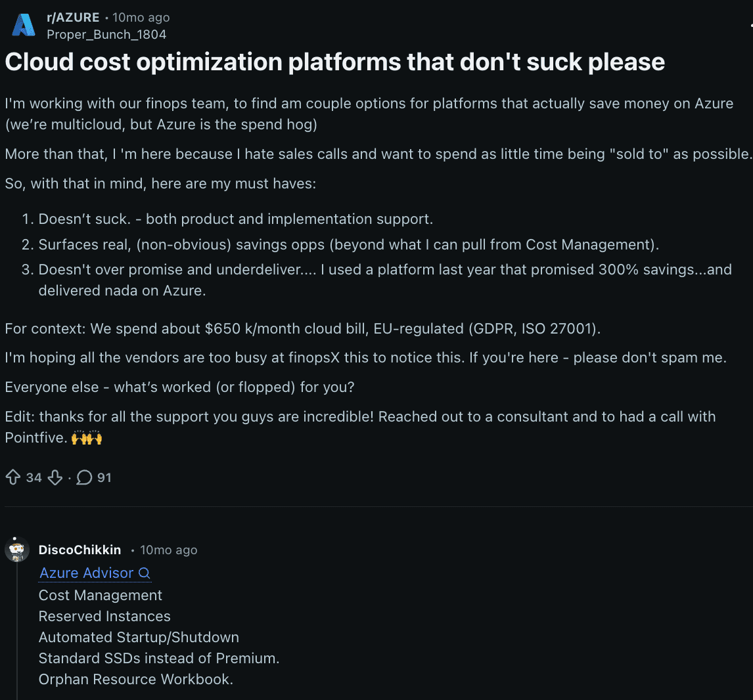Click the "Orphan Resource Workbook." comment line
This screenshot has height=700, width=753.
(136, 679)
